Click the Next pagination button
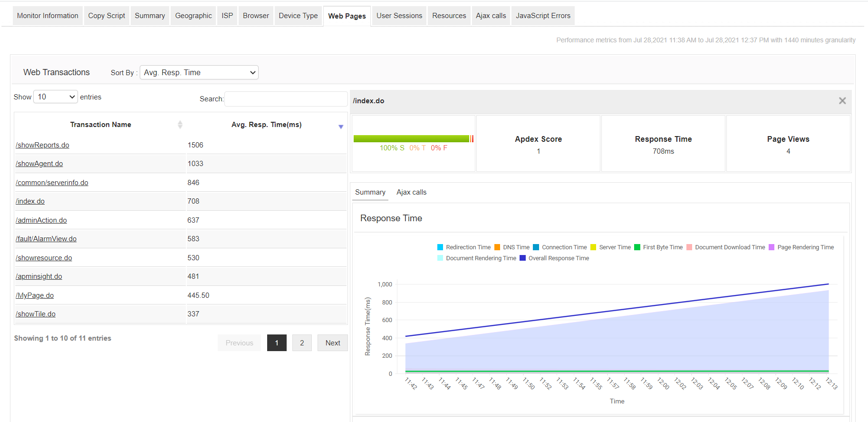The width and height of the screenshot is (868, 422). (x=332, y=343)
